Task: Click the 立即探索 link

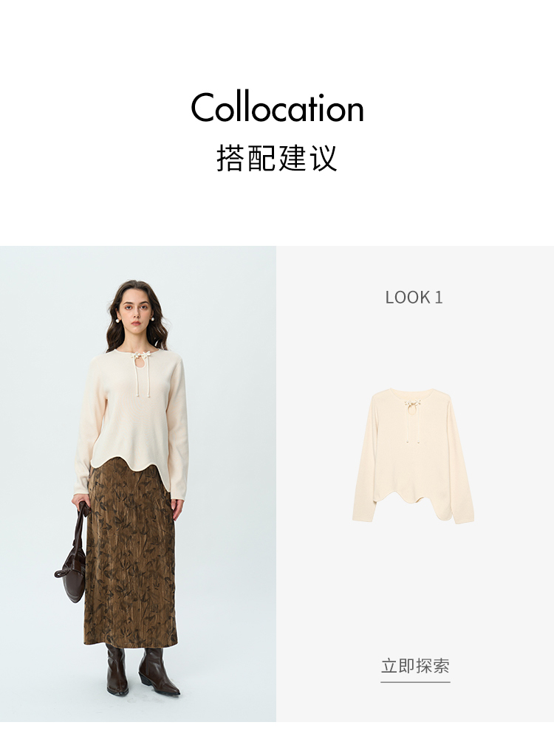Action: (x=415, y=666)
